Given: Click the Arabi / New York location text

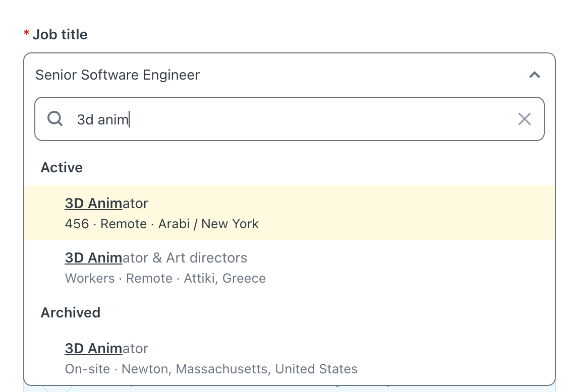Looking at the screenshot, I should [x=208, y=224].
